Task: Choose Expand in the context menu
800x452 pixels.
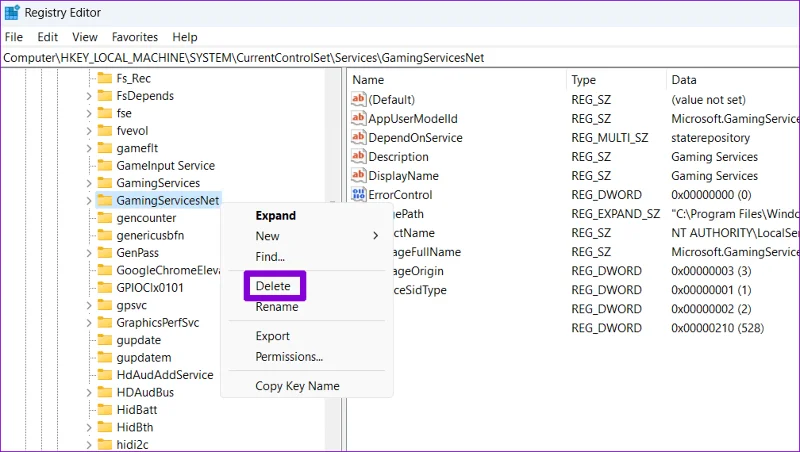Action: coord(276,215)
